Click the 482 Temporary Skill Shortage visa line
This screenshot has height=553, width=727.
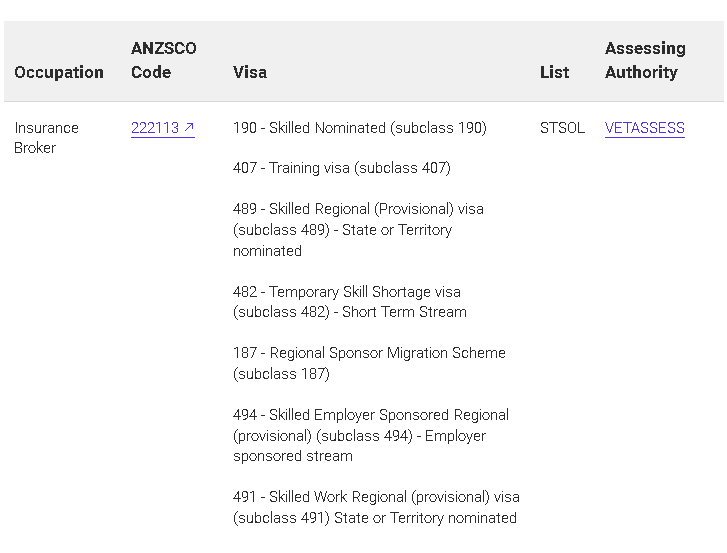pyautogui.click(x=347, y=292)
